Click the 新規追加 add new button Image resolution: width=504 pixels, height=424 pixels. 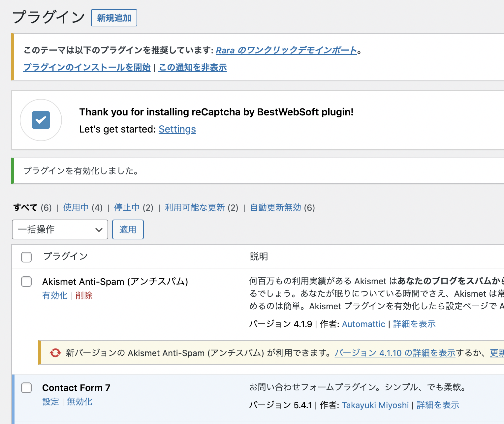[x=114, y=18]
